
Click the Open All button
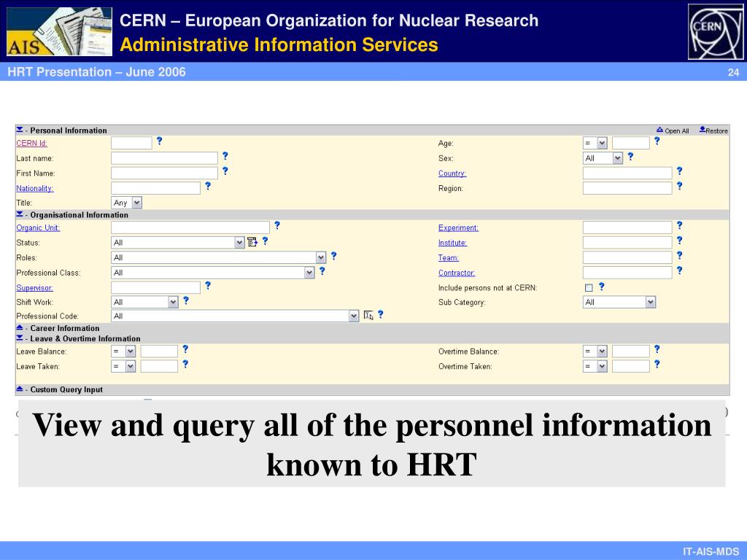coord(672,131)
